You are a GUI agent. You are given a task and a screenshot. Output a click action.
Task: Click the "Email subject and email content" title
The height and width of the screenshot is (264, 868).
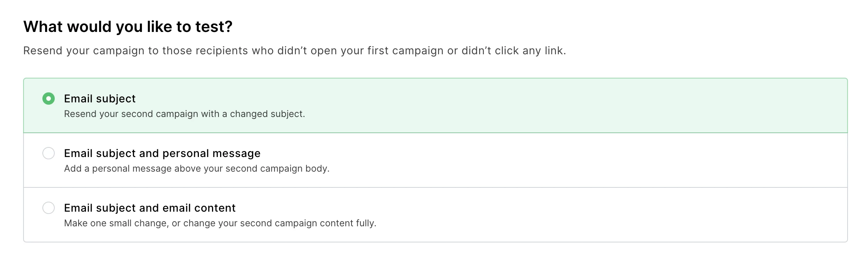150,208
